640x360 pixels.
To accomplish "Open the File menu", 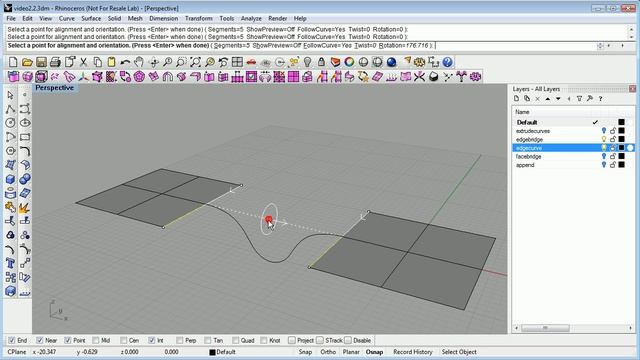I will [x=11, y=18].
